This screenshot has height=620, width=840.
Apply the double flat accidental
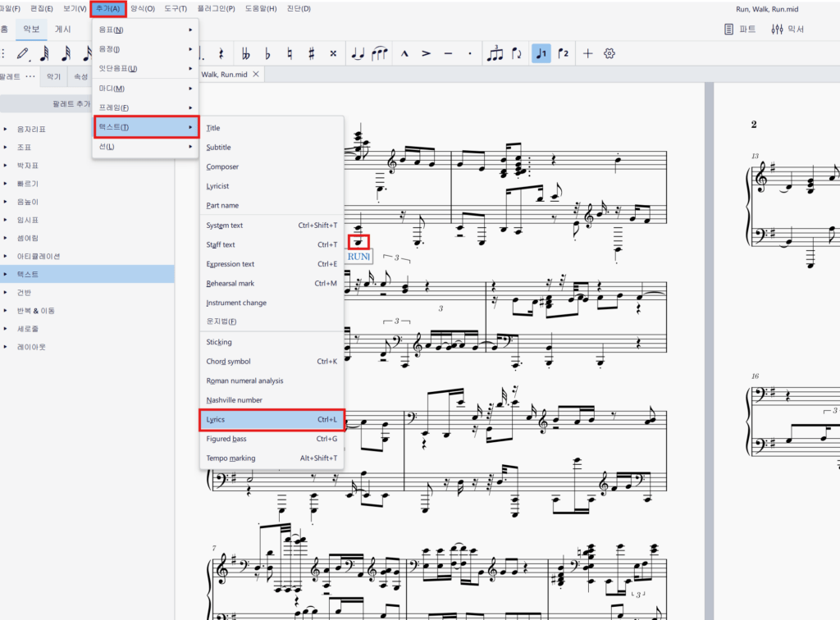coord(246,53)
